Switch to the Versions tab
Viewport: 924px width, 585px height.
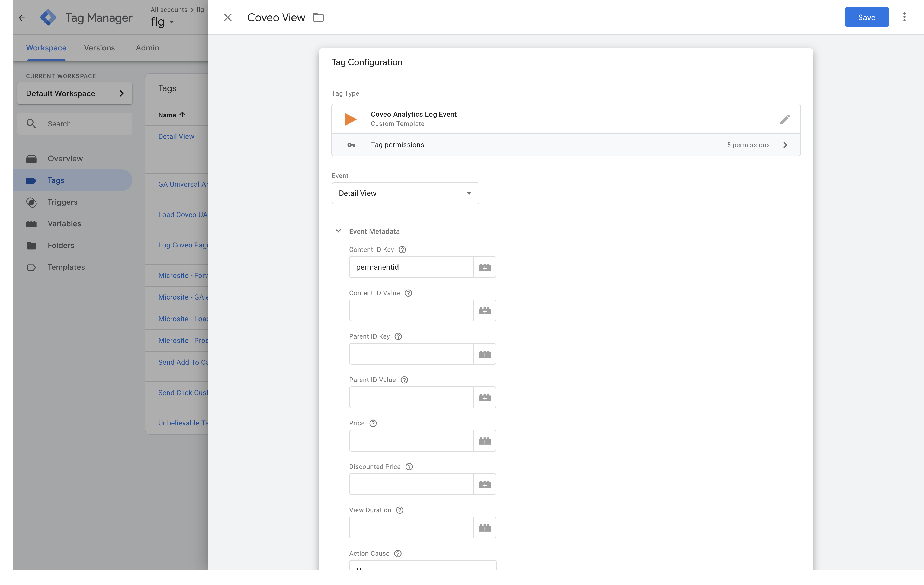(x=100, y=48)
